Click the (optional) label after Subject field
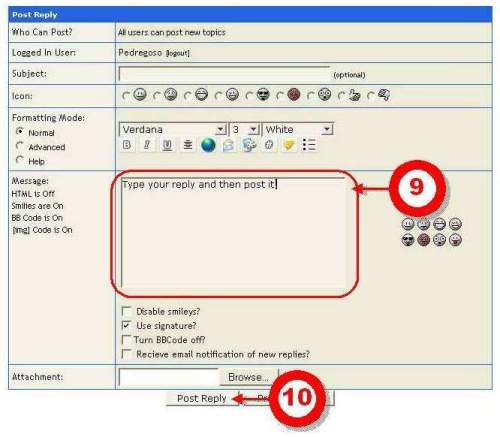Viewport: 500px width, 437px height. (x=349, y=75)
